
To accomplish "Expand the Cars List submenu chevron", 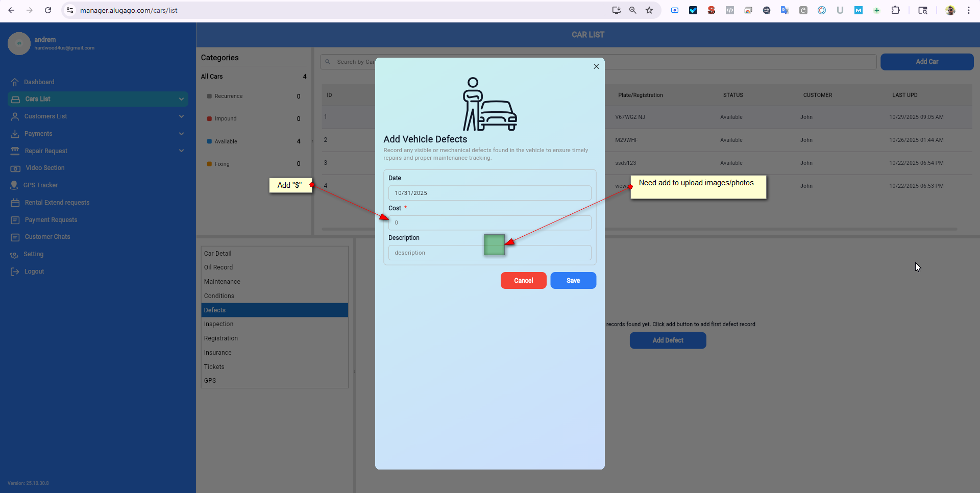I will (181, 99).
